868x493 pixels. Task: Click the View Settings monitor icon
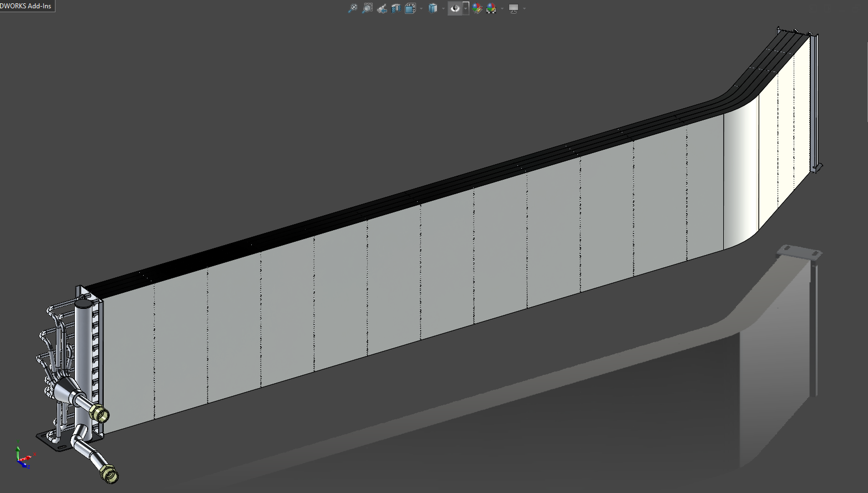(514, 8)
